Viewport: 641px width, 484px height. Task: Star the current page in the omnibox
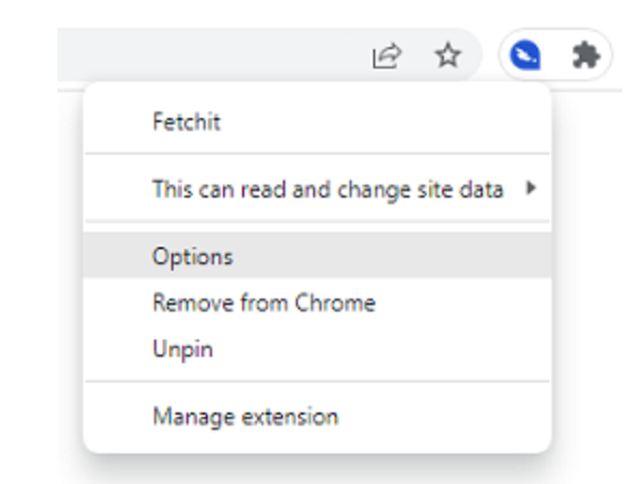click(448, 56)
